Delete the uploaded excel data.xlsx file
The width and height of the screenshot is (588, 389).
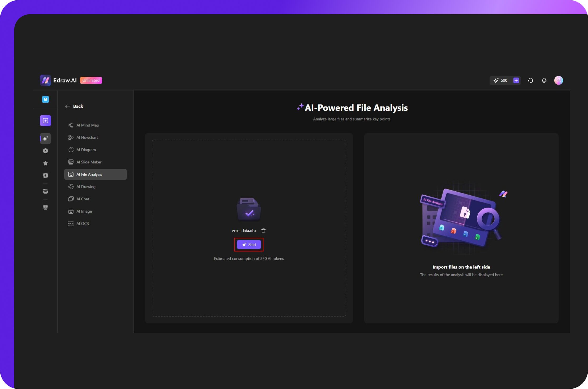coord(263,230)
